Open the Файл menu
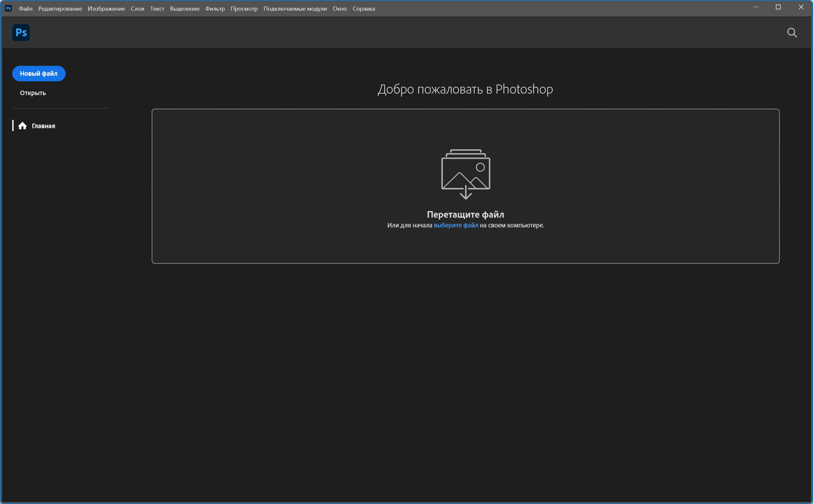 26,9
